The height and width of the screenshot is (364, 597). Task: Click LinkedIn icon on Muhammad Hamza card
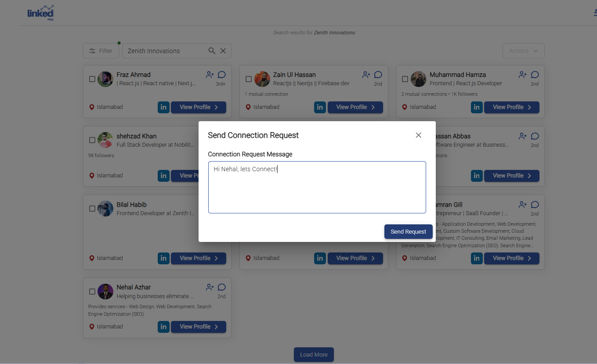point(477,107)
